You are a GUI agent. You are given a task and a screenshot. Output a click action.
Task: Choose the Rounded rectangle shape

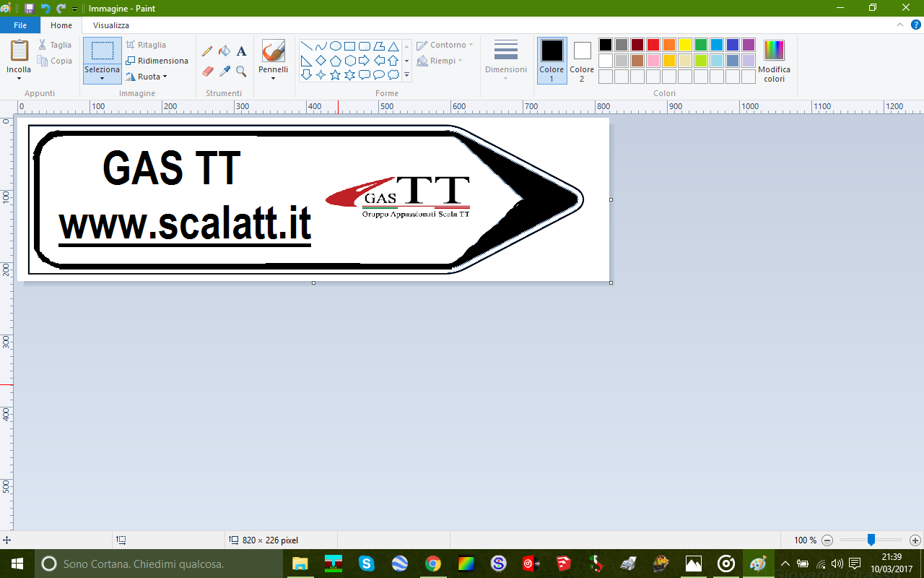click(x=364, y=46)
